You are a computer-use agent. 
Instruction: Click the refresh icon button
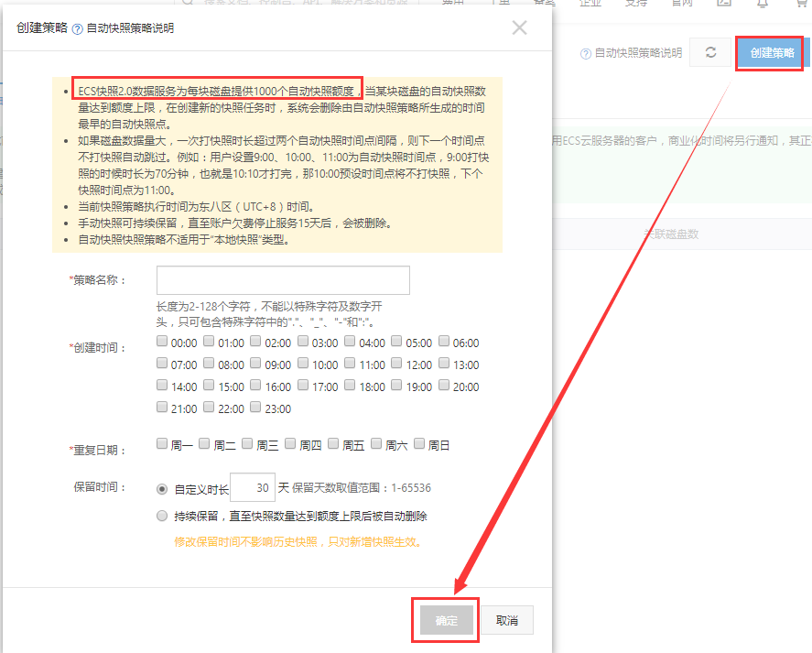click(x=710, y=53)
